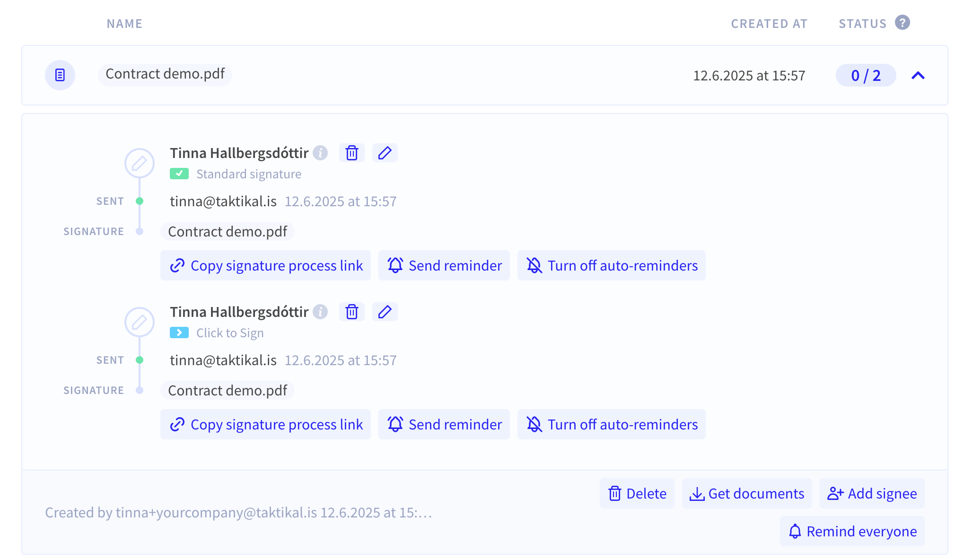Click Remind everyone button
This screenshot has height=560, width=964.
pyautogui.click(x=852, y=531)
